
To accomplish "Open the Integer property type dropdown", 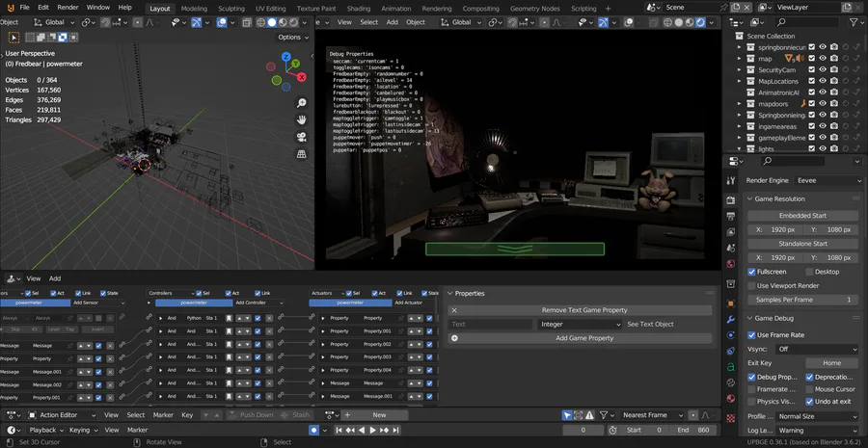I will click(x=580, y=325).
